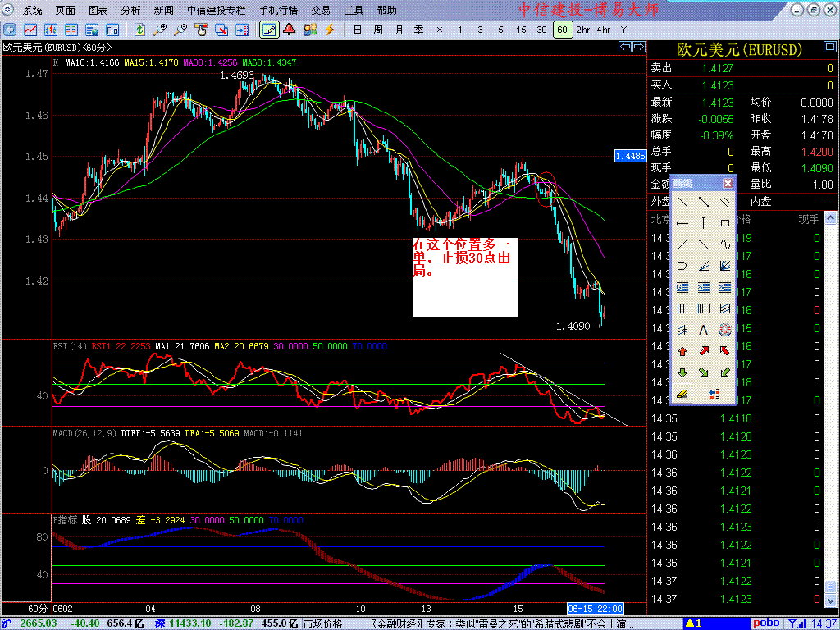Click the yellow alert 1 status indicator
Screen dimensions: 840x630
coord(694,623)
